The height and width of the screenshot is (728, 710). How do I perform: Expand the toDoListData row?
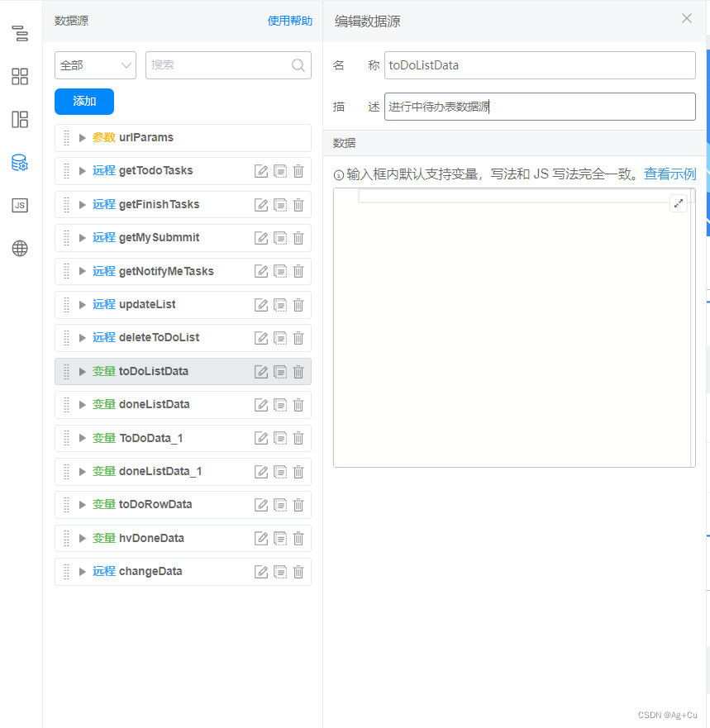[82, 371]
